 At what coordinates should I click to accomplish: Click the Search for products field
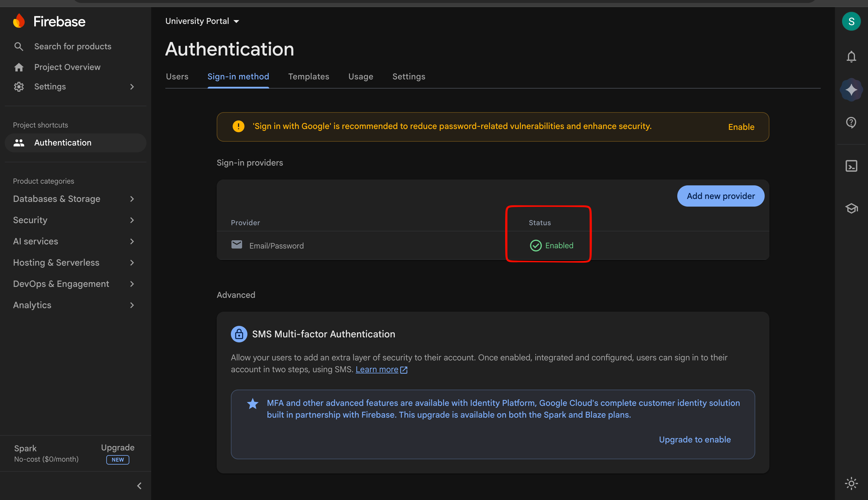pos(73,46)
